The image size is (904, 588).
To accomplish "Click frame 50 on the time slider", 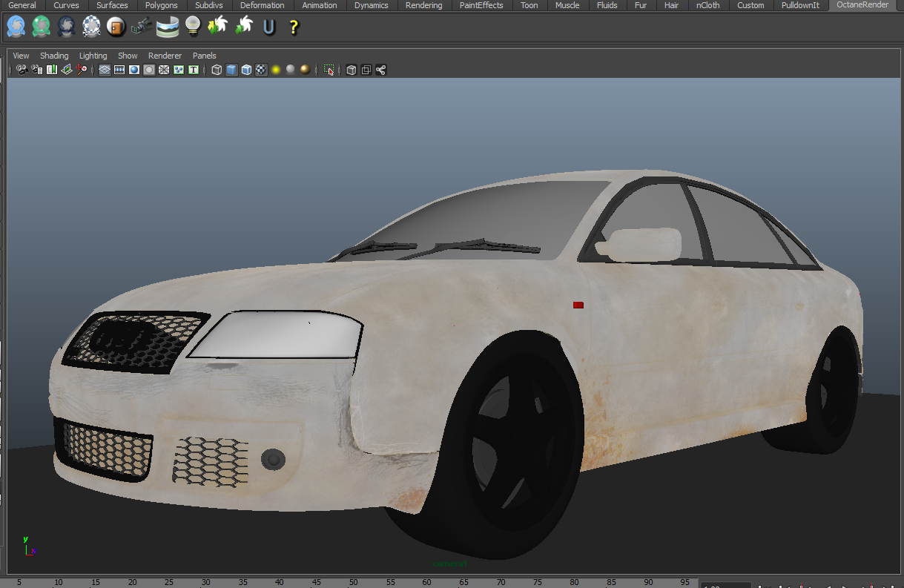I will 353,582.
